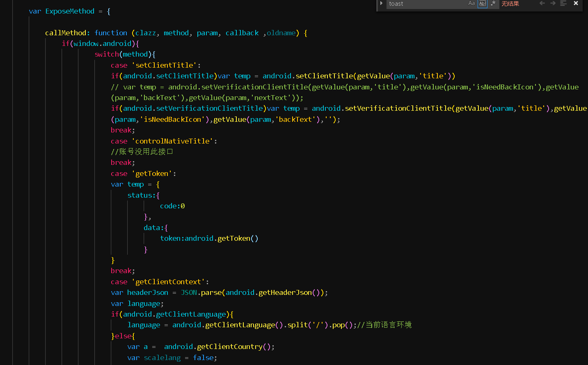Image resolution: width=588 pixels, height=365 pixels.
Task: Click the 'switch(method){' statement
Action: 125,54
